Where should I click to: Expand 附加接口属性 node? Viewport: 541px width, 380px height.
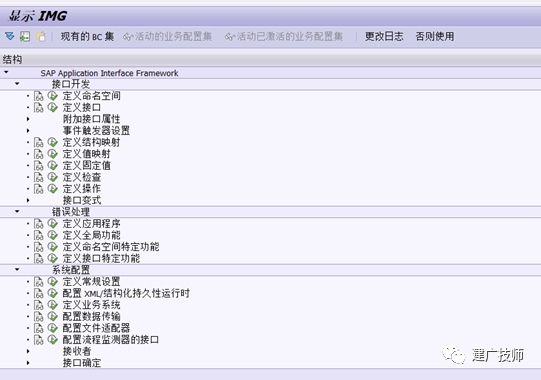tap(28, 119)
